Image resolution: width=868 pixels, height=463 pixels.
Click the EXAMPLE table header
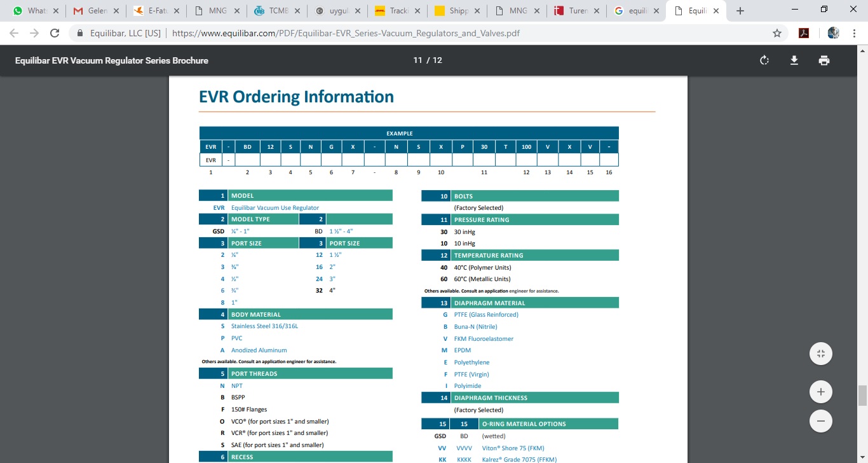(x=409, y=134)
